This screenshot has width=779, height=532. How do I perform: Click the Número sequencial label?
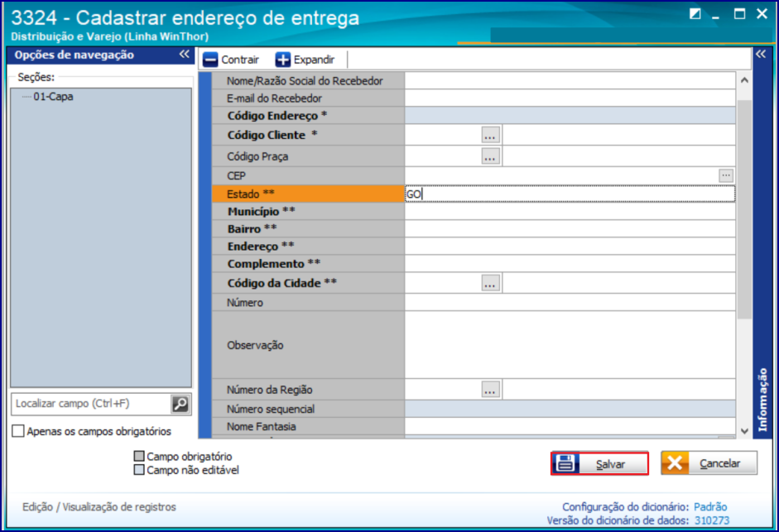[x=270, y=410]
